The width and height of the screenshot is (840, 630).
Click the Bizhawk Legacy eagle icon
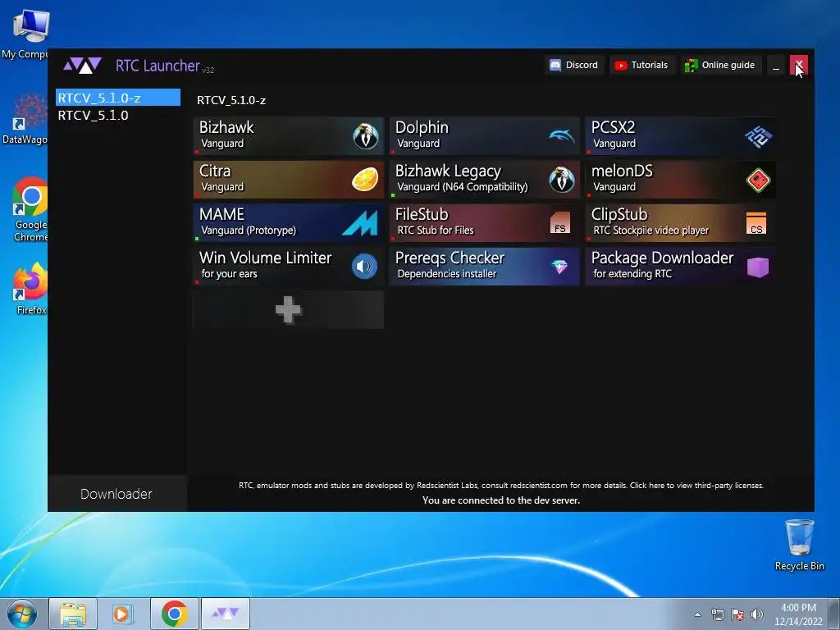[561, 180]
